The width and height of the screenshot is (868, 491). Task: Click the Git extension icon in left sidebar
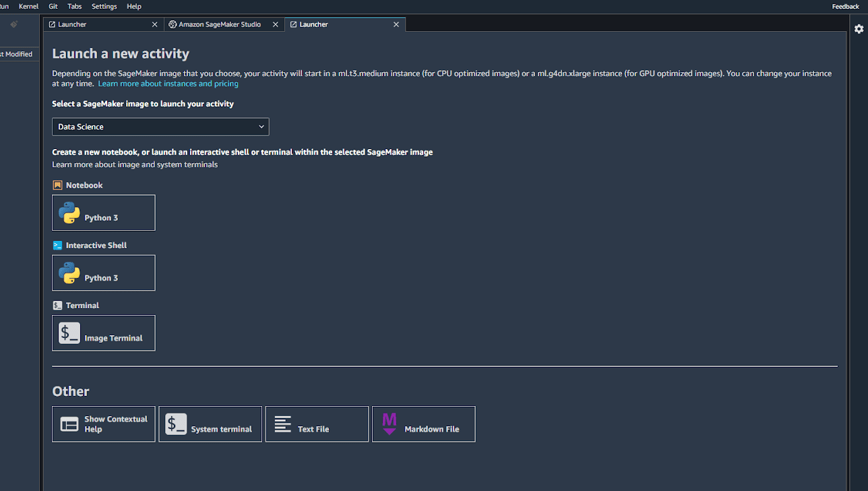click(13, 24)
